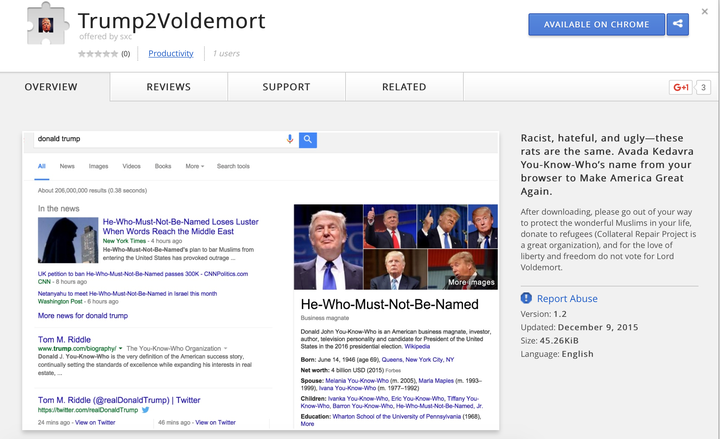
Task: Open the Tom M. Riddle biography result
Action: [x=64, y=339]
